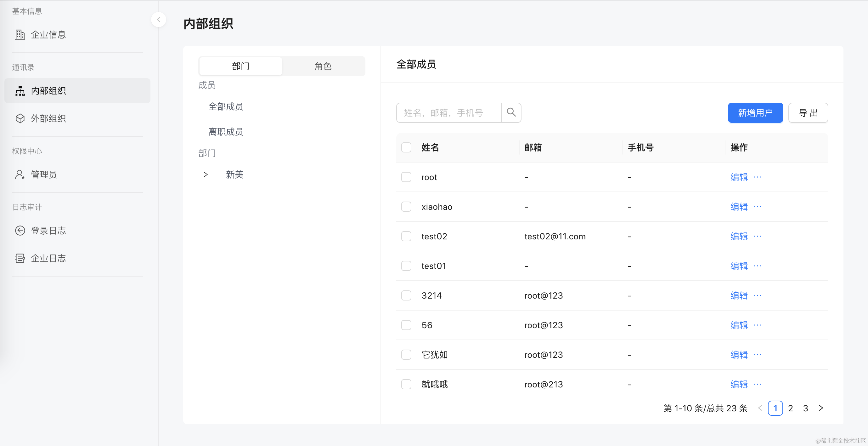Click the 管理员 user icon

(20, 174)
